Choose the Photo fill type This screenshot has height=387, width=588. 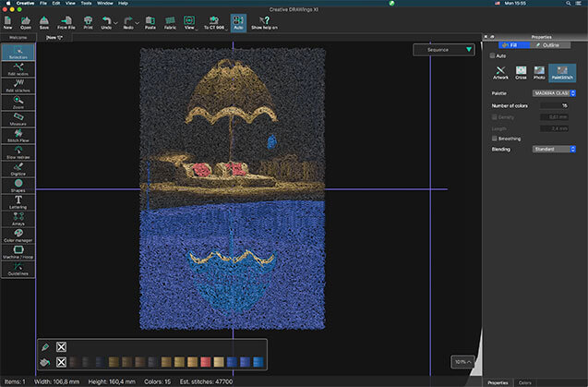pos(539,72)
